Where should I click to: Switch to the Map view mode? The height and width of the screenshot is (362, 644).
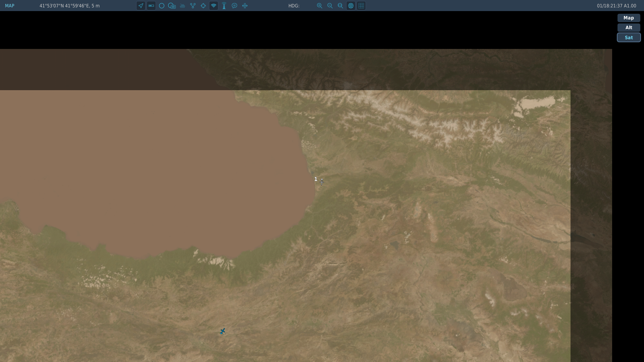[629, 18]
